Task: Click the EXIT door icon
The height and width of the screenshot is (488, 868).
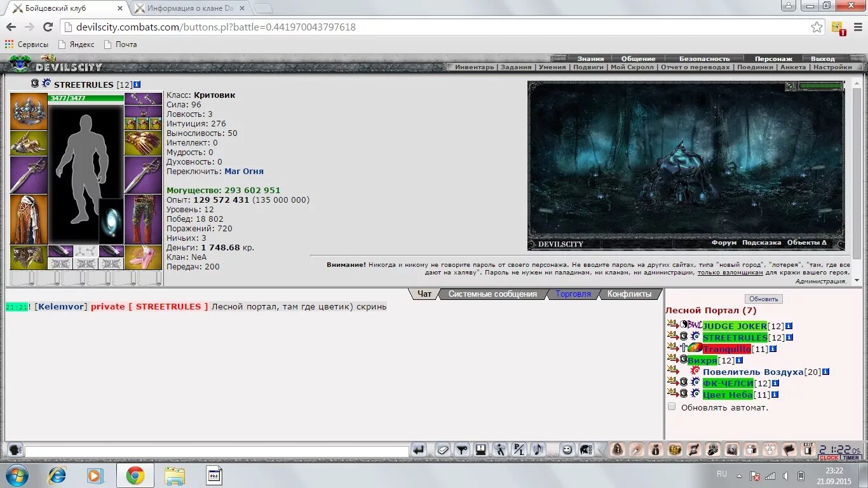Action: pos(808,449)
